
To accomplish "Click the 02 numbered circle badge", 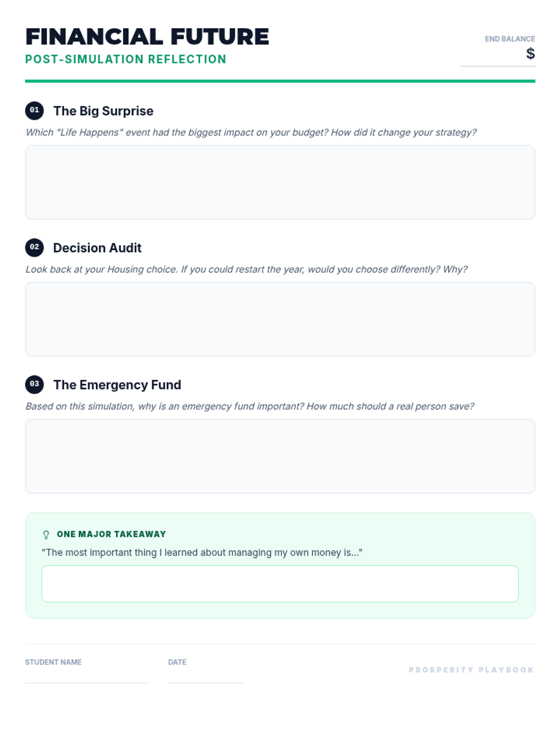I will (x=35, y=247).
